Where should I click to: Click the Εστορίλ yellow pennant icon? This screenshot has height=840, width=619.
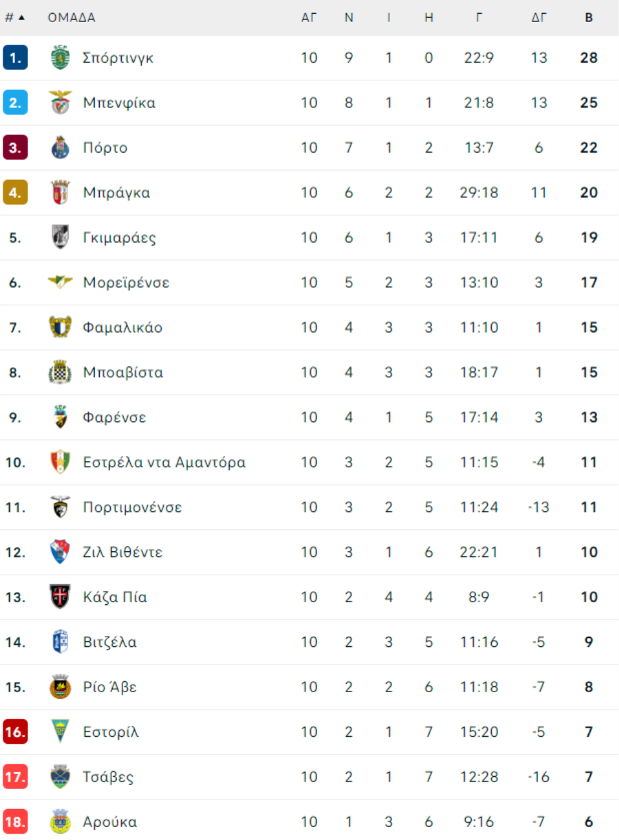pyautogui.click(x=61, y=731)
